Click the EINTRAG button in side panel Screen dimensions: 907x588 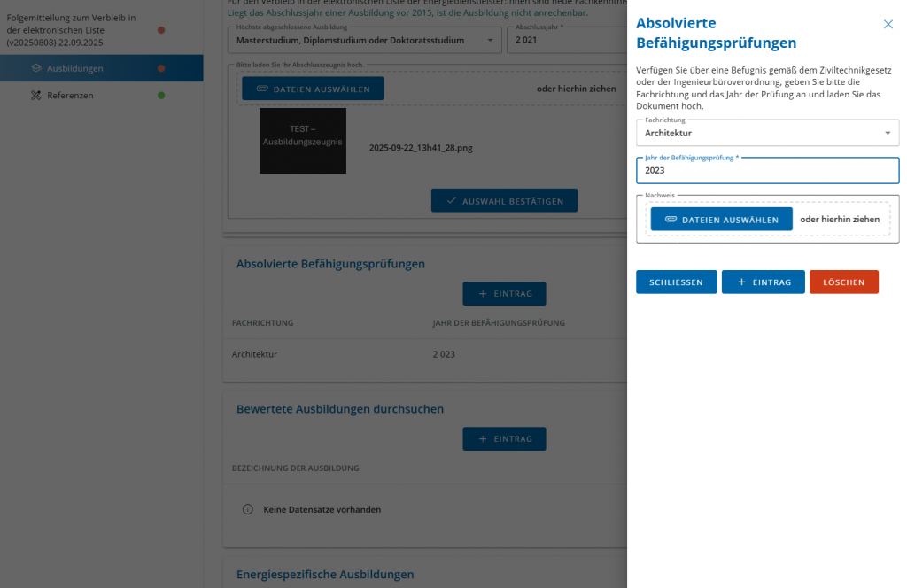click(763, 282)
